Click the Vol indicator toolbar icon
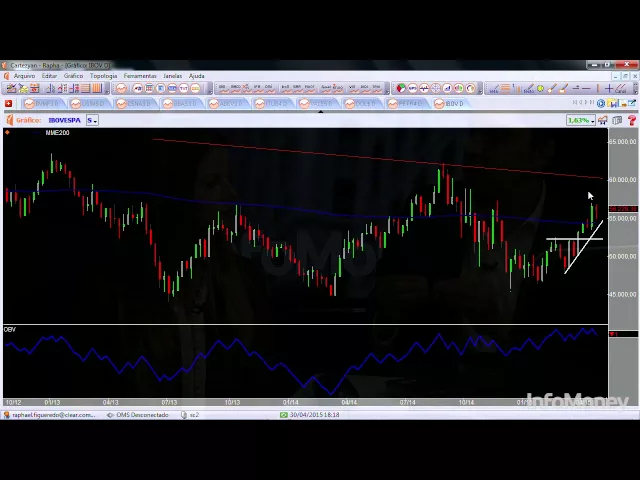Screen dimensions: 640x480 pos(352,88)
